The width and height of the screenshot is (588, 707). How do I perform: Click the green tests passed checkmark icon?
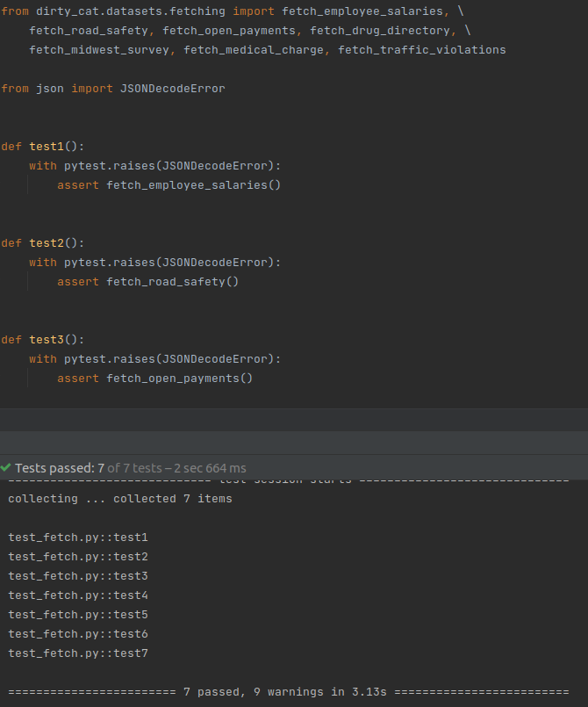(x=5, y=467)
